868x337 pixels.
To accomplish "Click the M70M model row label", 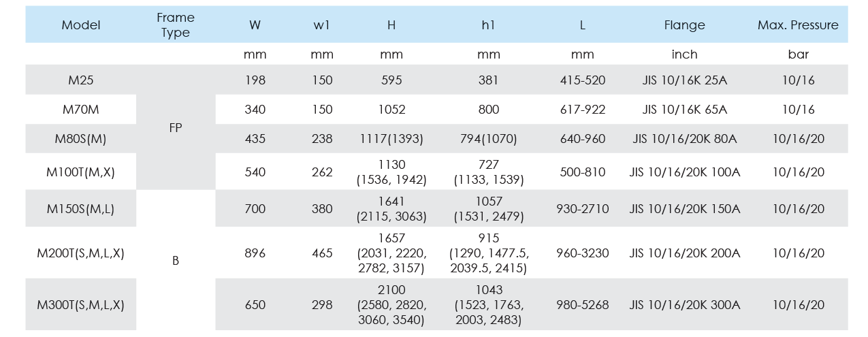I will pyautogui.click(x=80, y=110).
